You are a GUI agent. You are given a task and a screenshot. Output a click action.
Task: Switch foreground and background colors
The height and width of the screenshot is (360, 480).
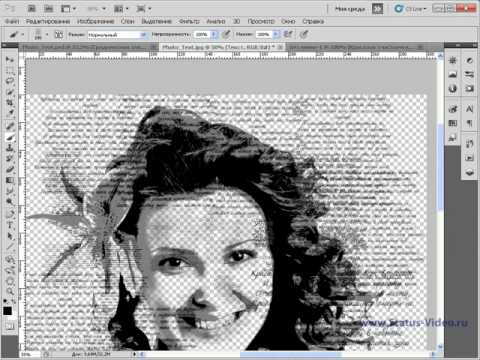click(13, 301)
